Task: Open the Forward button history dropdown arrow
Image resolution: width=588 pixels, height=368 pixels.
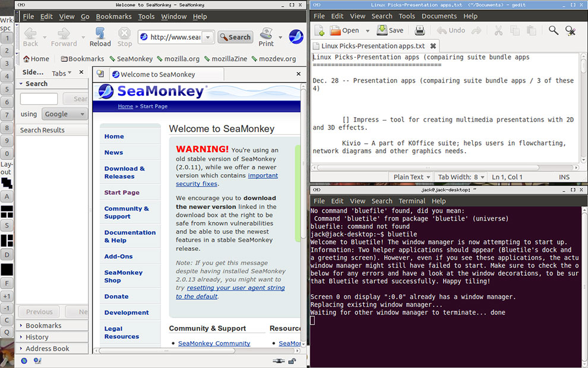Action: point(83,37)
